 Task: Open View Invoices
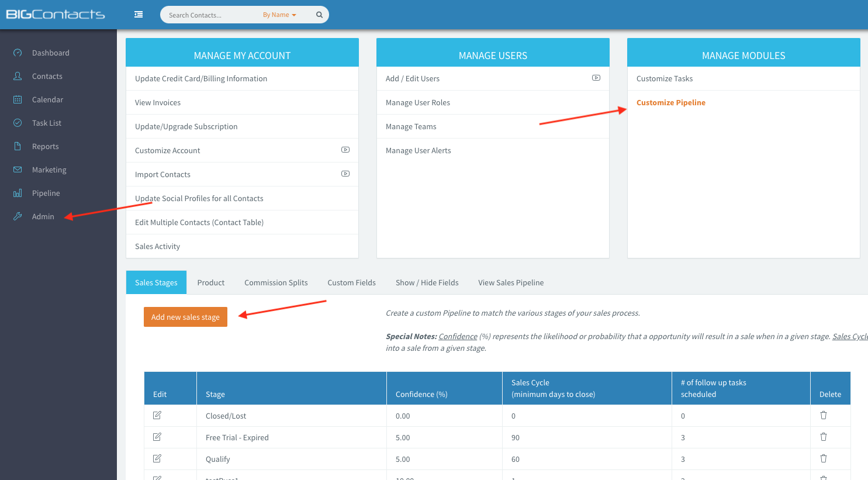[158, 102]
